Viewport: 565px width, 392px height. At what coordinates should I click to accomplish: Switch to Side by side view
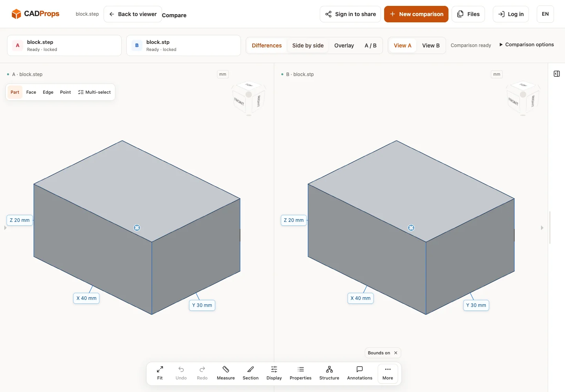tap(308, 45)
